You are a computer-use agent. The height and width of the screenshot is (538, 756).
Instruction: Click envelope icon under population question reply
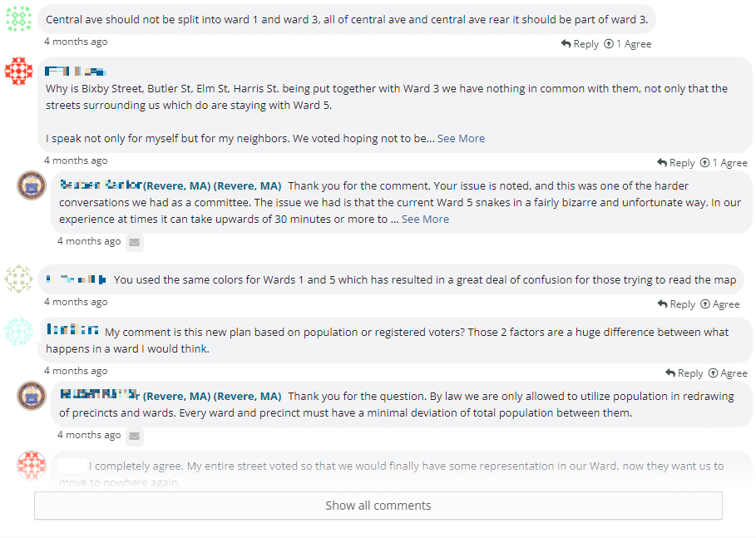[x=135, y=437]
